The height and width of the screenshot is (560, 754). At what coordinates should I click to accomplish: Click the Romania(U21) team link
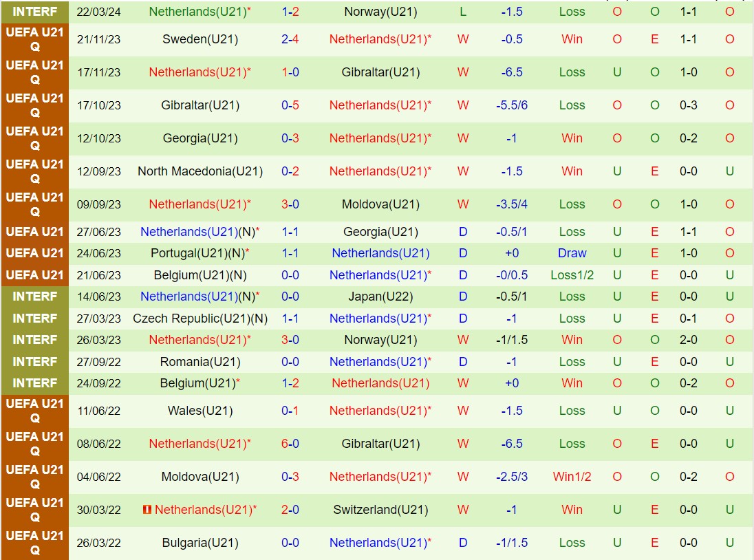coord(200,362)
